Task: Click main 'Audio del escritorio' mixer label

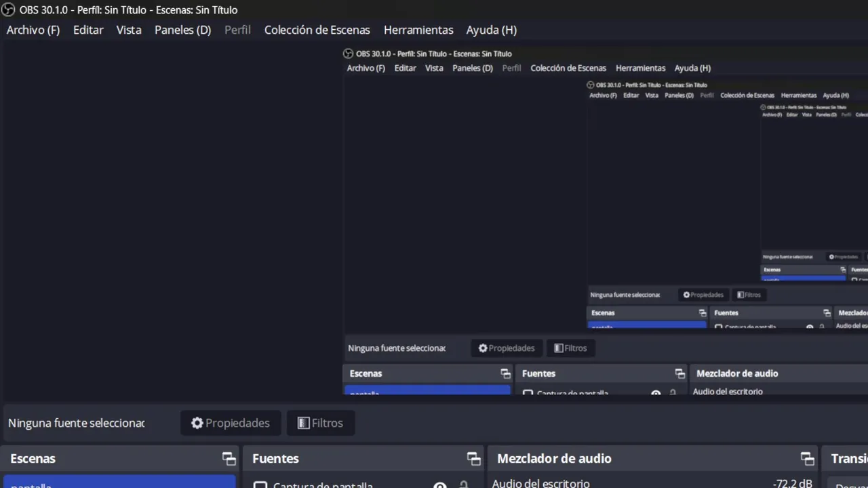Action: pos(541,483)
